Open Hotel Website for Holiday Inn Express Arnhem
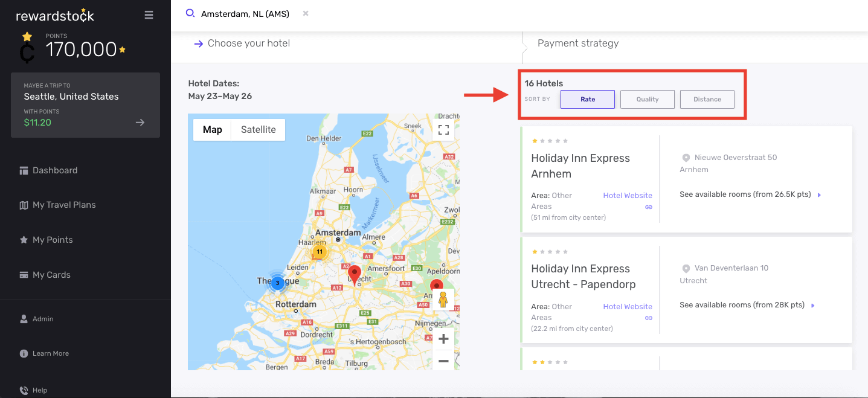Viewport: 868px width, 398px height. (x=628, y=196)
